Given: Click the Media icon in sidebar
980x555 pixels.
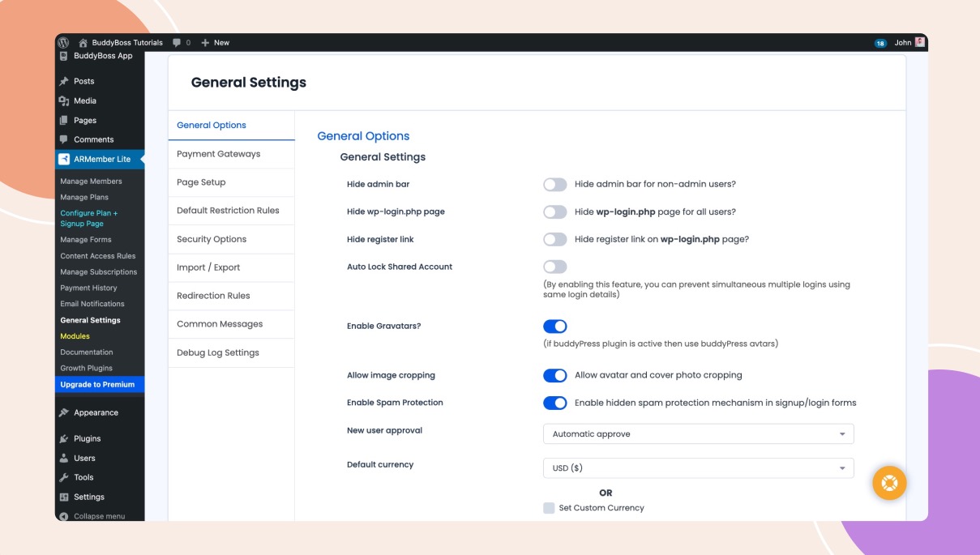Looking at the screenshot, I should [x=64, y=100].
